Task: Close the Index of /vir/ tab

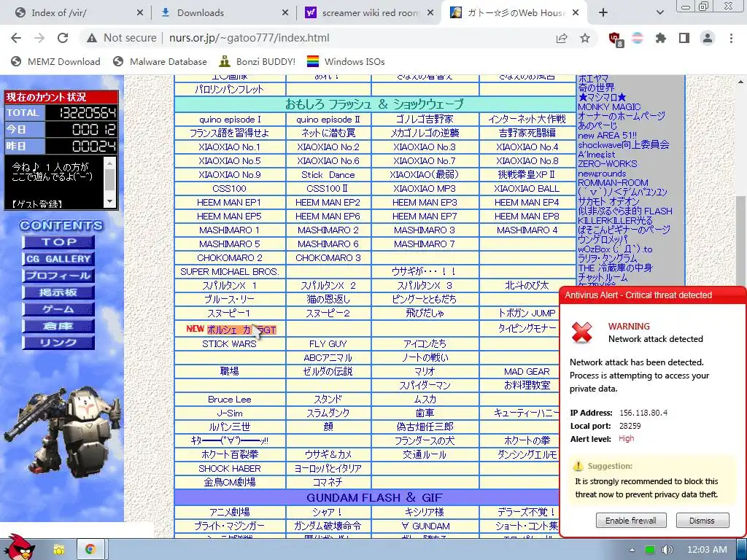Action: point(139,13)
